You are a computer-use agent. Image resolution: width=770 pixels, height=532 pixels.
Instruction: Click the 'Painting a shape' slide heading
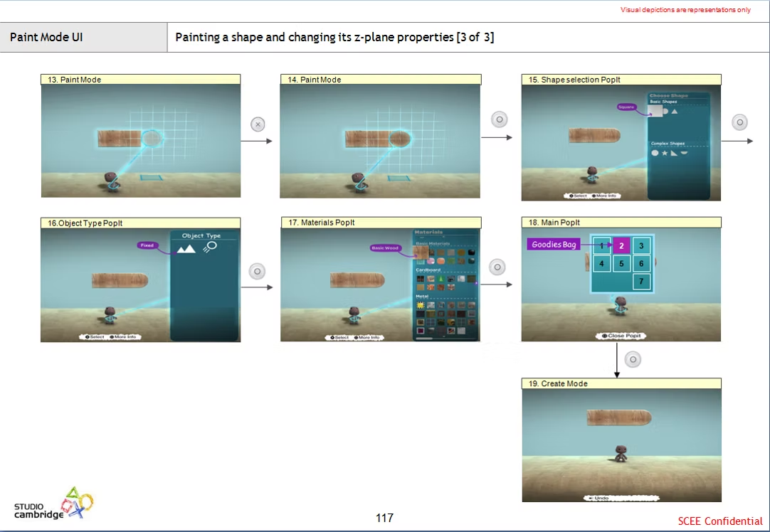[334, 37]
